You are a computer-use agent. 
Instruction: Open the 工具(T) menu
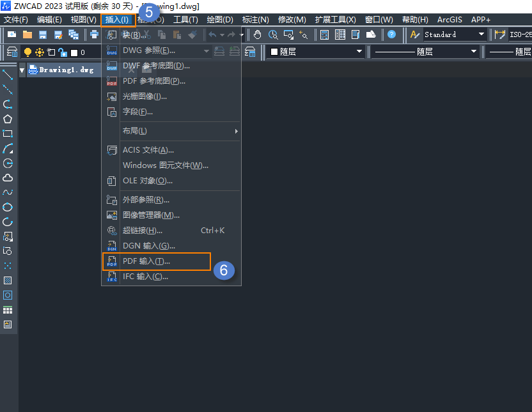pyautogui.click(x=185, y=20)
